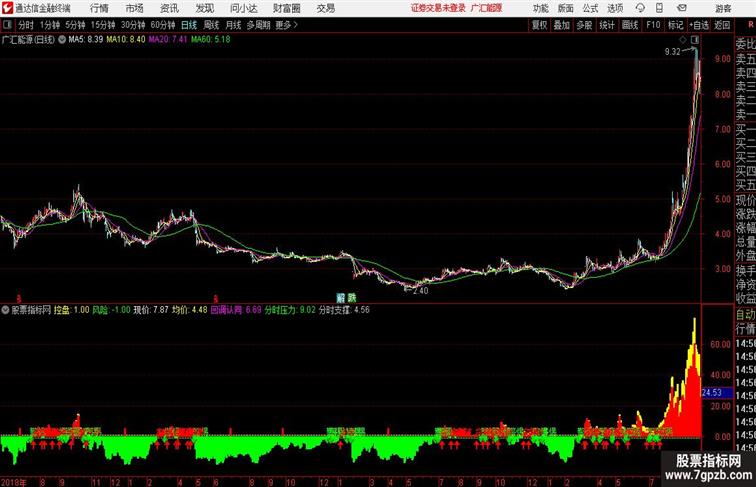The image size is (756, 487).
Task: Click the 控盘: 1.00 indicator value
Action: click(71, 310)
